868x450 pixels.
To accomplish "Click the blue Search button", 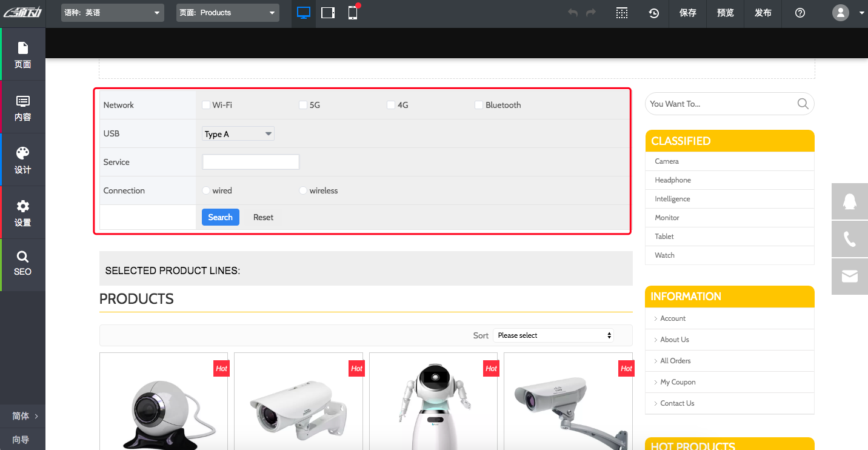I will coord(220,217).
